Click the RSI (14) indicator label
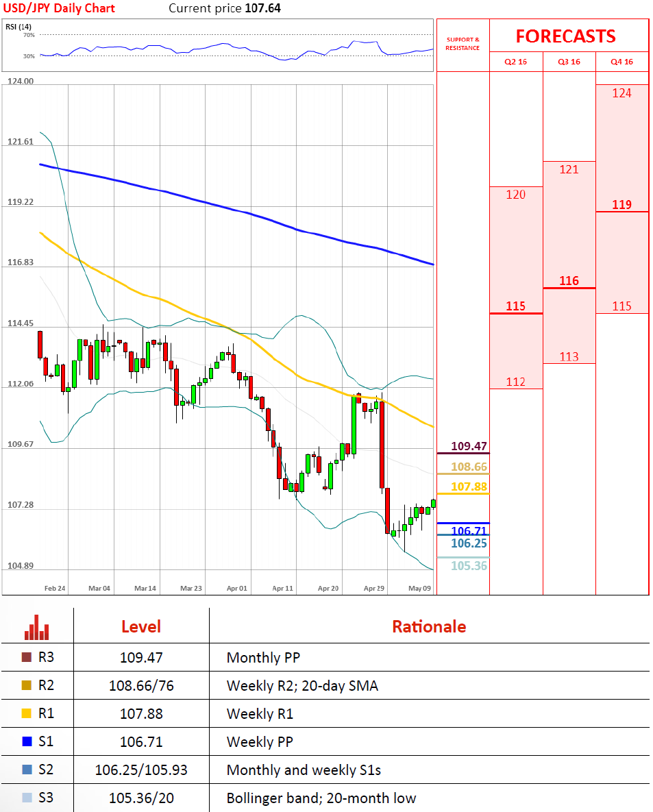Image resolution: width=653 pixels, height=812 pixels. coord(19,27)
